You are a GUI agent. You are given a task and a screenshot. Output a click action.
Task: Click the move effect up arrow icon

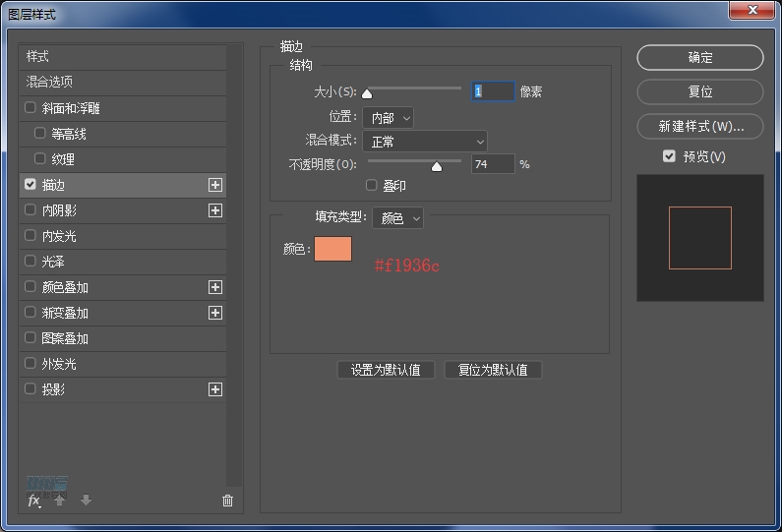click(60, 501)
